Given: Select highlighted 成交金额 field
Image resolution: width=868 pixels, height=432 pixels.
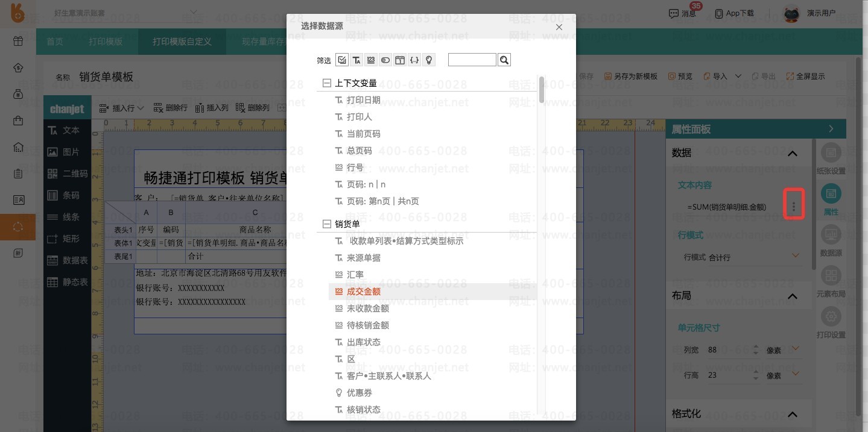Looking at the screenshot, I should click(432, 292).
